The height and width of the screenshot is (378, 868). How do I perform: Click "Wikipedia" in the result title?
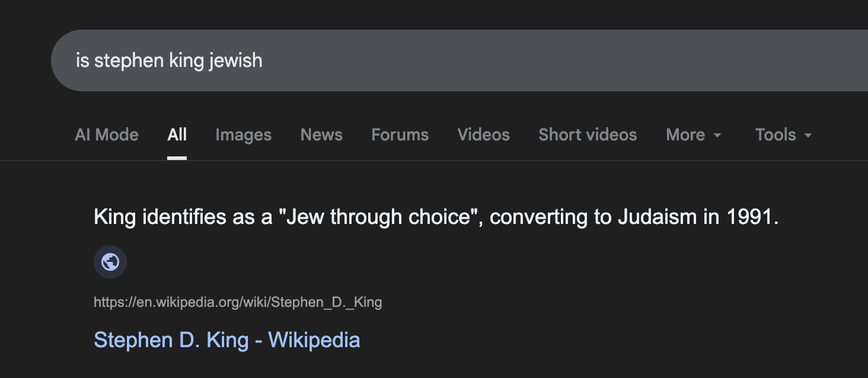point(314,340)
